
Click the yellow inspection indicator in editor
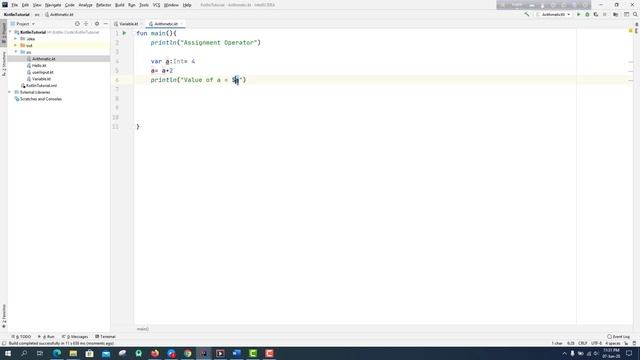[631, 31]
